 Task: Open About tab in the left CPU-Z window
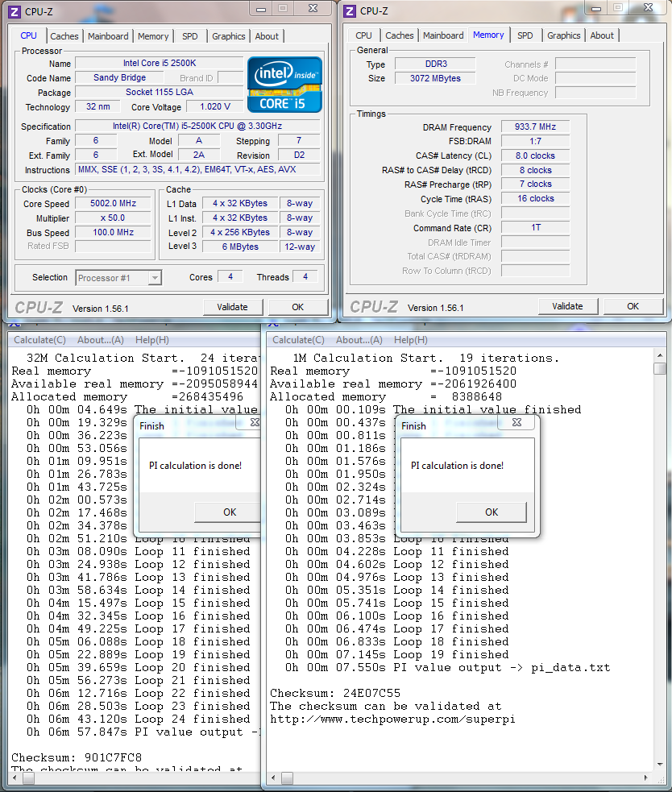pos(267,36)
